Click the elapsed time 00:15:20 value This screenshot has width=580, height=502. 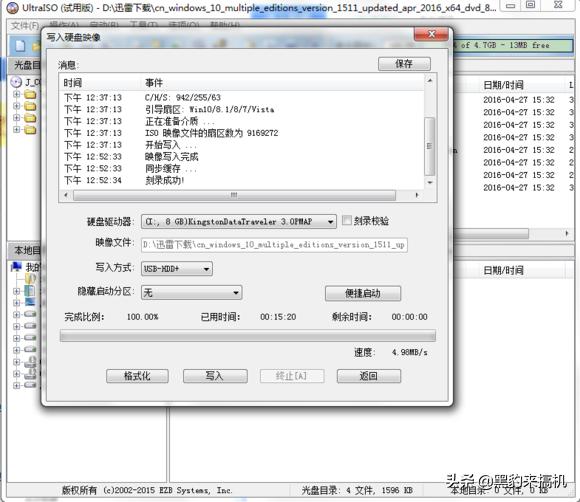278,317
